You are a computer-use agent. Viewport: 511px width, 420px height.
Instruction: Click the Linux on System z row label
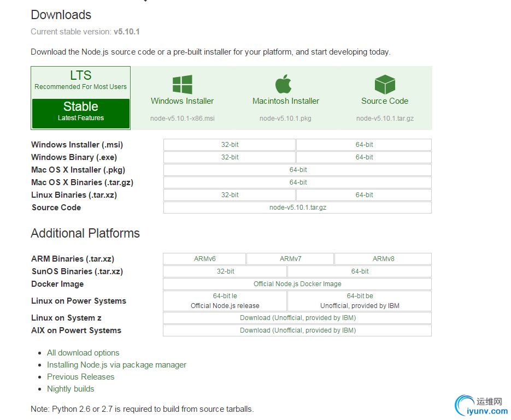[x=66, y=318]
